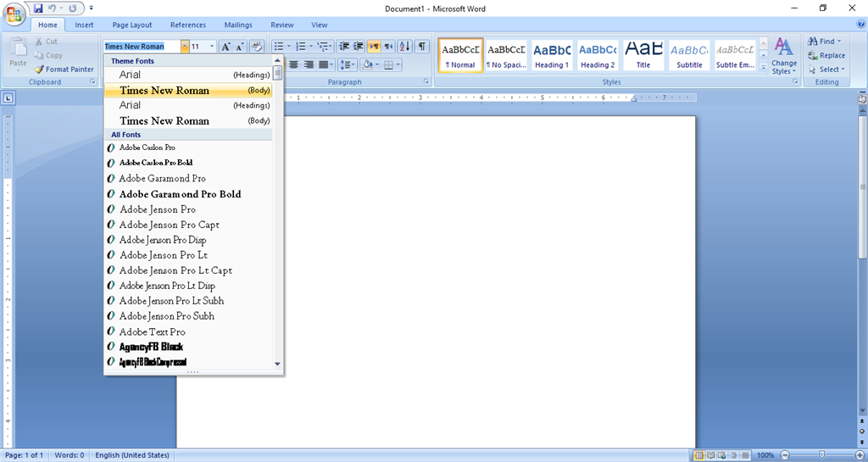Screen dimensions: 868x462
Task: Click the Zoom In plus button
Action: [860, 455]
